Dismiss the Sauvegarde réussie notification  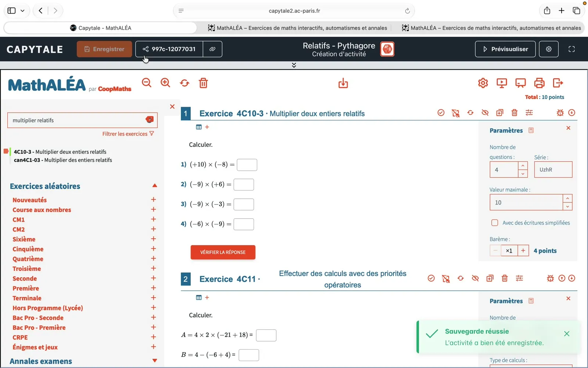(x=567, y=333)
